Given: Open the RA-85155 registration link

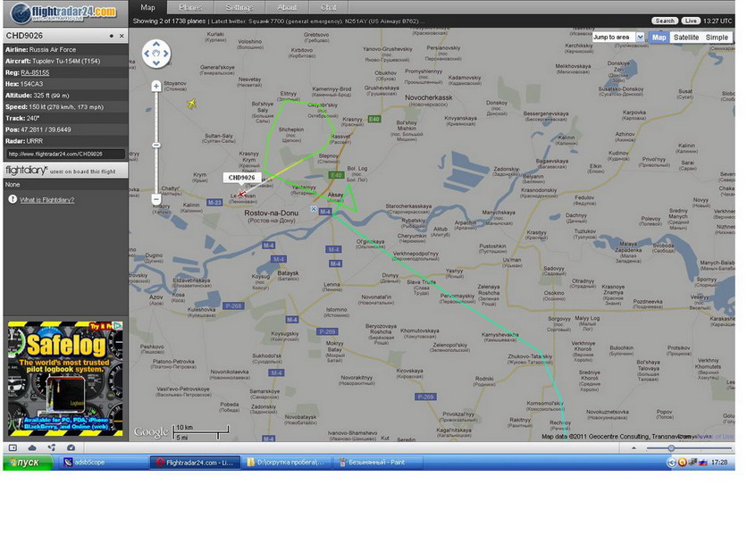Looking at the screenshot, I should coord(35,72).
